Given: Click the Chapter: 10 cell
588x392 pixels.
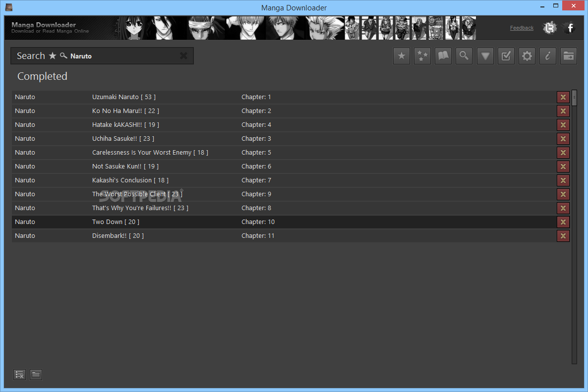Looking at the screenshot, I should [x=258, y=222].
